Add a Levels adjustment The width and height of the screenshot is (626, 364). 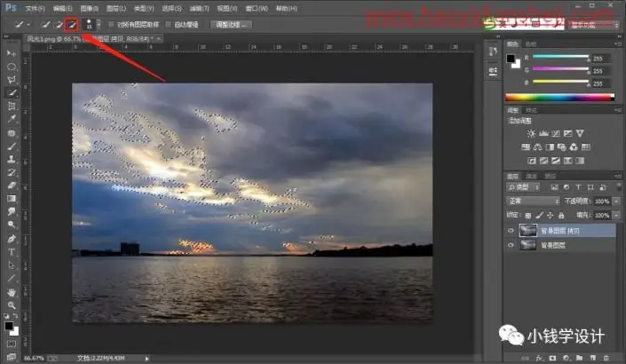[543, 133]
